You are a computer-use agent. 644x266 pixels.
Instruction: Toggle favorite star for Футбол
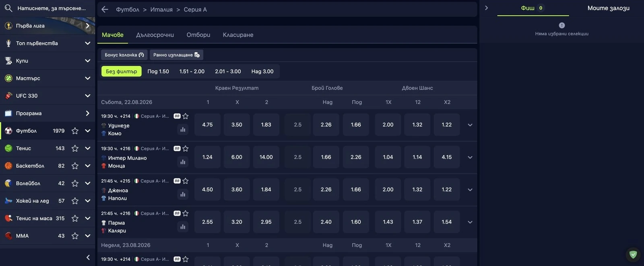pyautogui.click(x=75, y=131)
